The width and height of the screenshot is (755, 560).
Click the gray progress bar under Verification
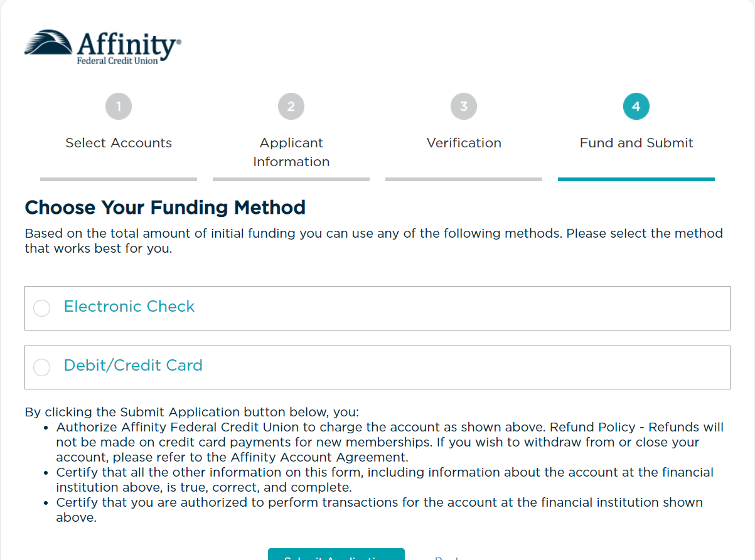tap(464, 179)
